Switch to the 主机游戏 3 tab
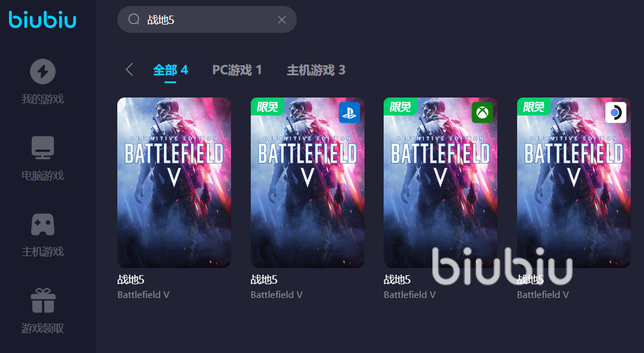 coord(316,70)
